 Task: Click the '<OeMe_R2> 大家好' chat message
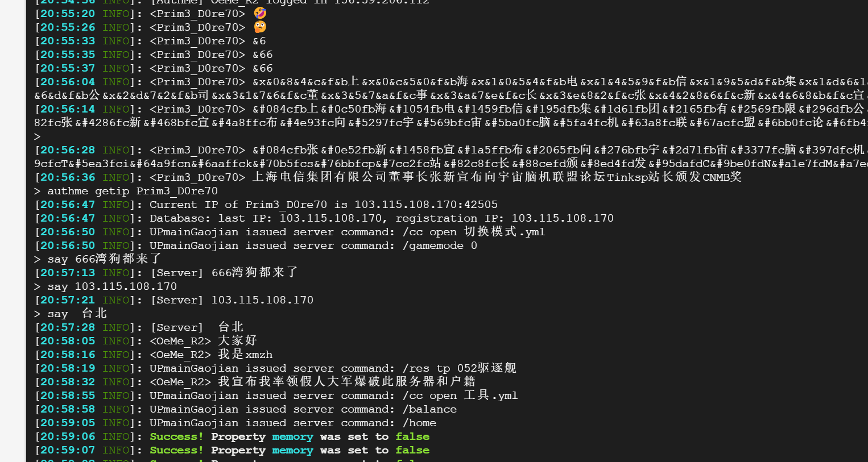point(203,341)
